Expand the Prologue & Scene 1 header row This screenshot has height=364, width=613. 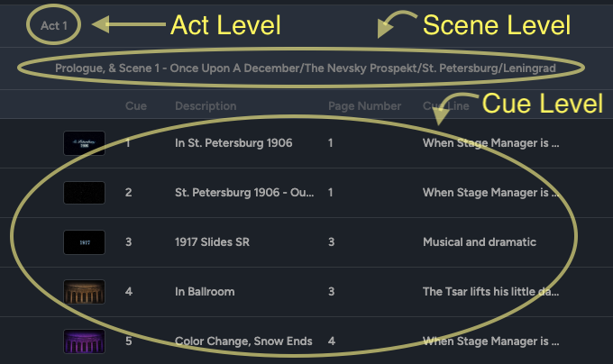point(306,68)
